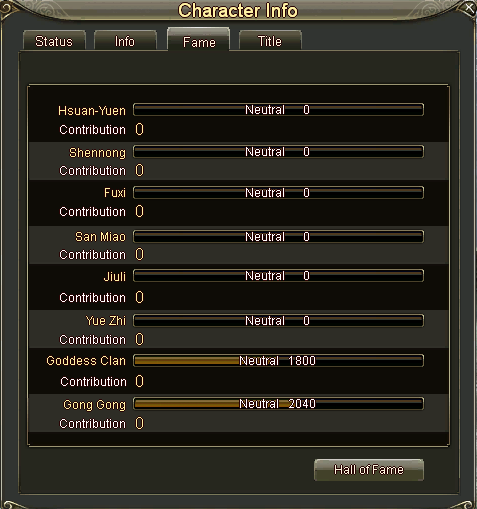Click the Gong Gong 2040 fame bar
This screenshot has height=509, width=477.
[x=279, y=404]
